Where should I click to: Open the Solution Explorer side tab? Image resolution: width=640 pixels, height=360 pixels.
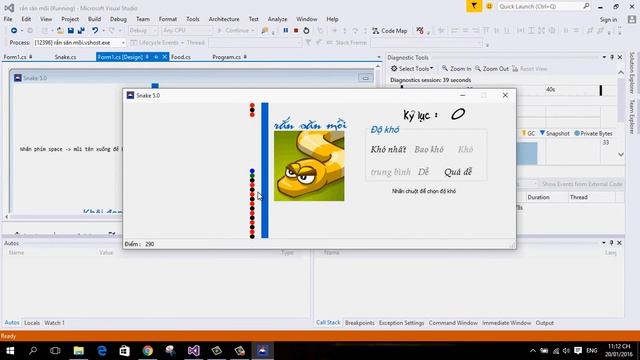click(632, 73)
